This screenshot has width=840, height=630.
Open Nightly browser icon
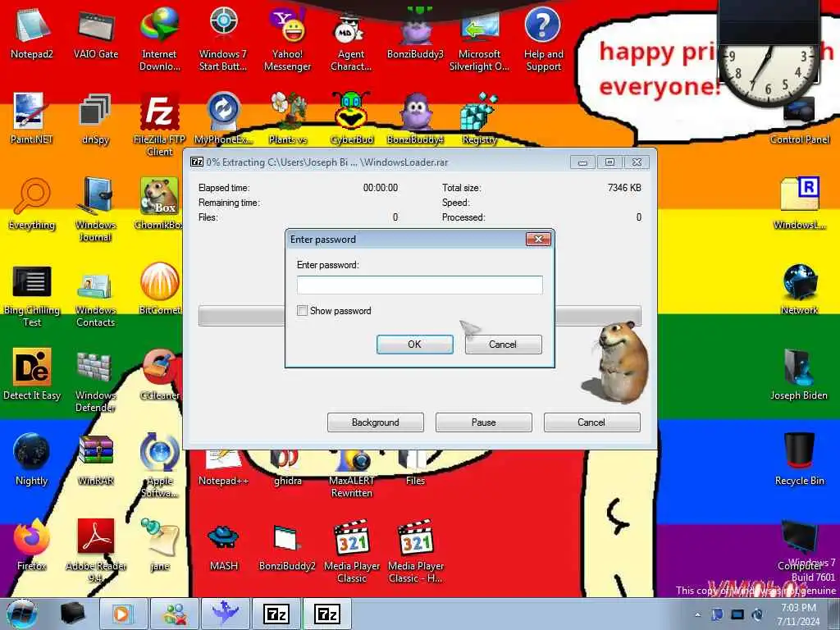pos(32,459)
